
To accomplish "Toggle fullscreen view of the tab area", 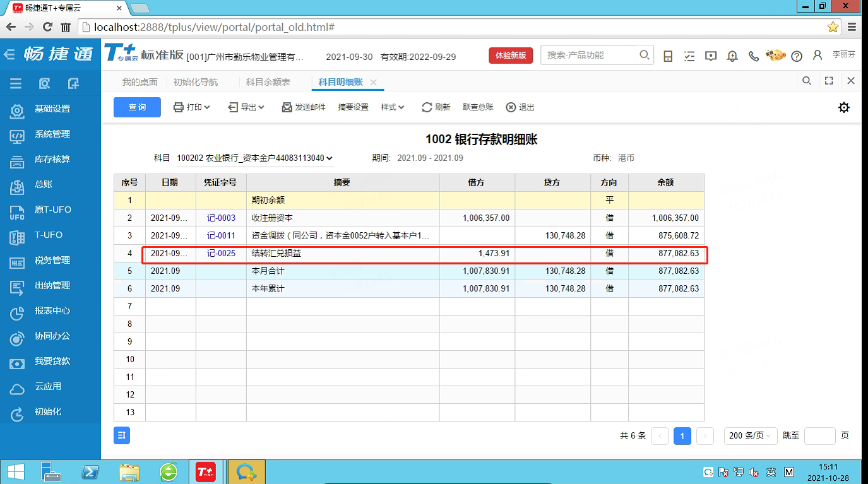I will (x=829, y=81).
